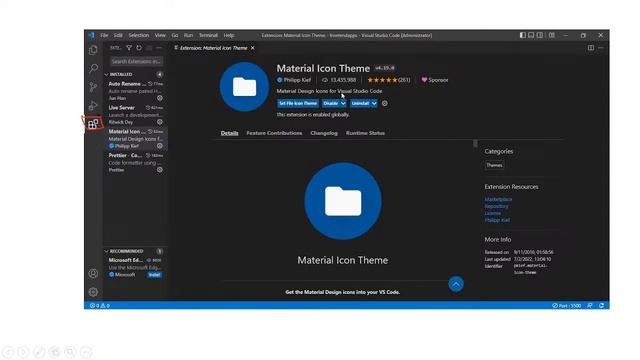Open the gear for Material Icon extension in list

(160, 146)
